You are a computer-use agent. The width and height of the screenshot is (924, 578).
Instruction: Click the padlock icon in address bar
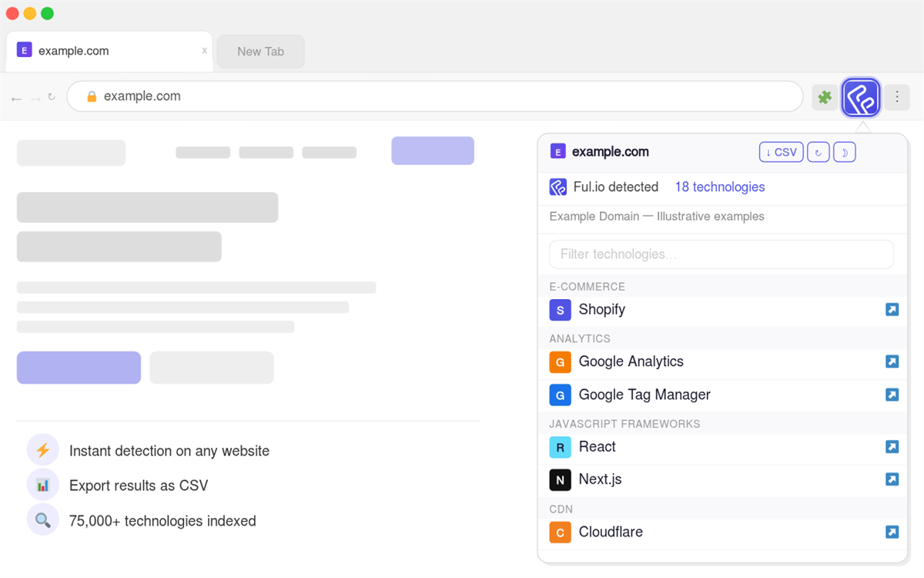92,96
